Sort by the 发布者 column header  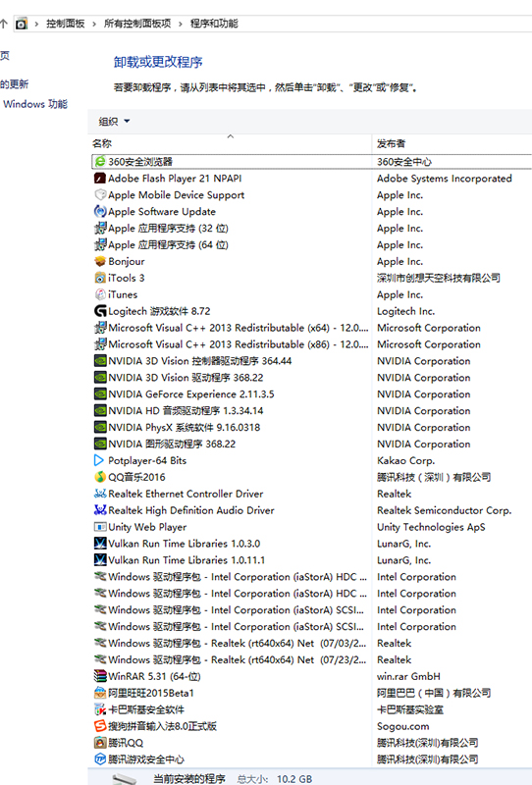[452, 143]
